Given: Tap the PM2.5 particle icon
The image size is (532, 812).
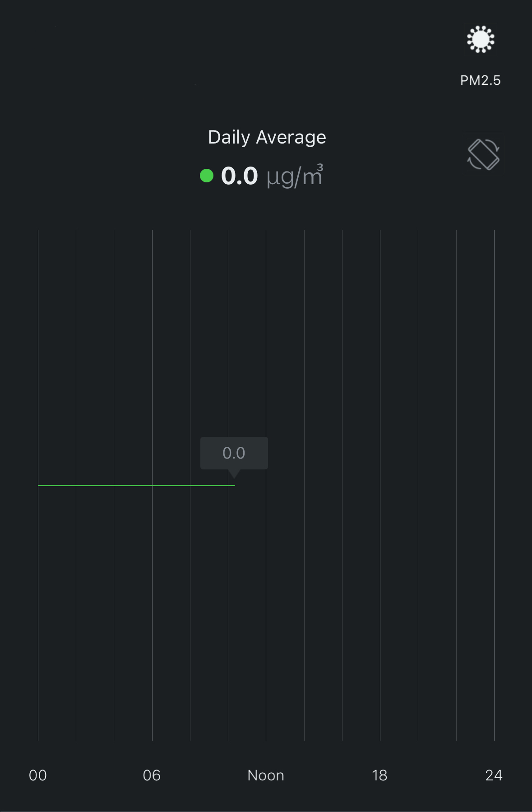Looking at the screenshot, I should (x=481, y=39).
